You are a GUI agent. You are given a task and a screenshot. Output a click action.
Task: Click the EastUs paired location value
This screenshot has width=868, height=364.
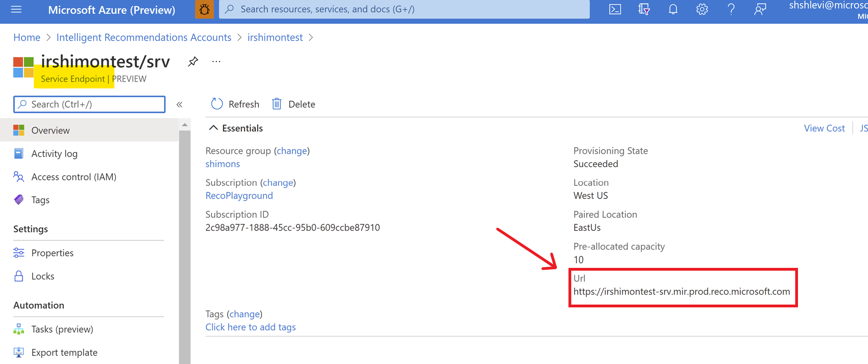click(587, 227)
